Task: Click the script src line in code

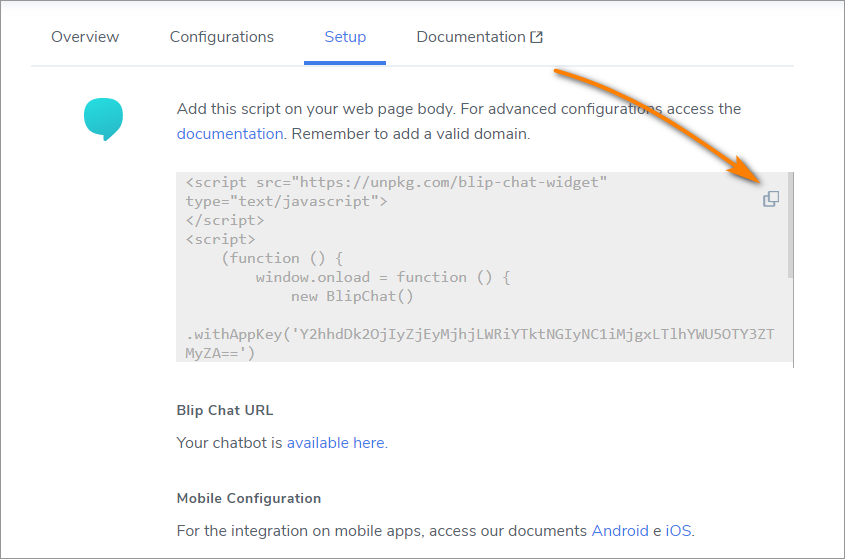Action: [x=396, y=182]
